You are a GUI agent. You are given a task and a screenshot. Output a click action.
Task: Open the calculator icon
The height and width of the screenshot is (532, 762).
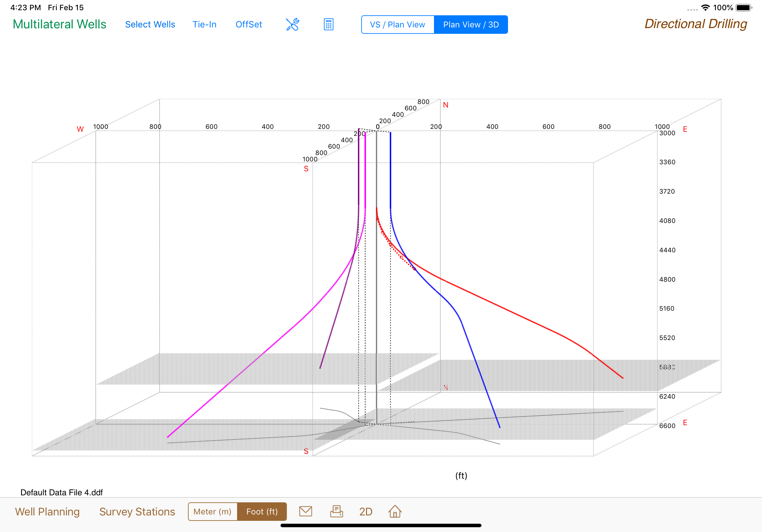click(328, 25)
